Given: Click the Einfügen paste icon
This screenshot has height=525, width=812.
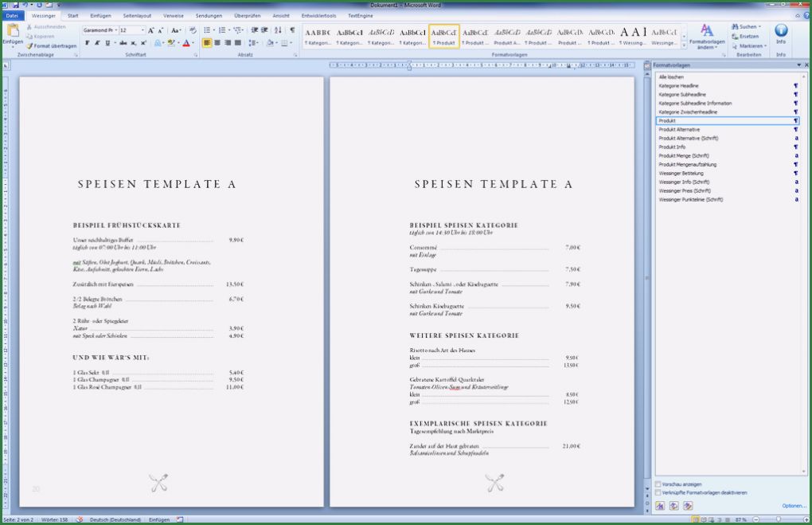Looking at the screenshot, I should [13, 32].
